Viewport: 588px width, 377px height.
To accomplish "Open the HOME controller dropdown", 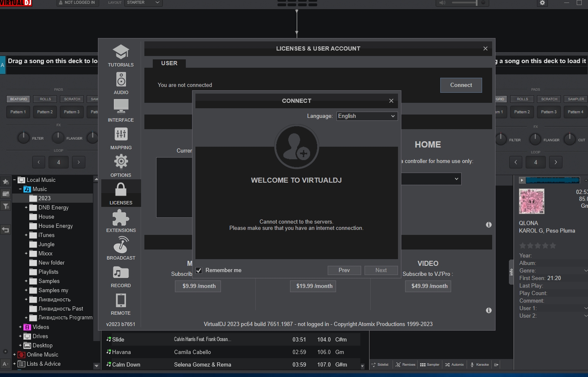I will click(x=431, y=179).
